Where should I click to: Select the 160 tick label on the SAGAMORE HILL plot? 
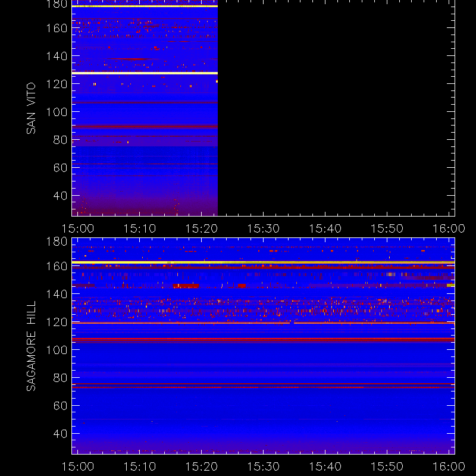coord(57,266)
